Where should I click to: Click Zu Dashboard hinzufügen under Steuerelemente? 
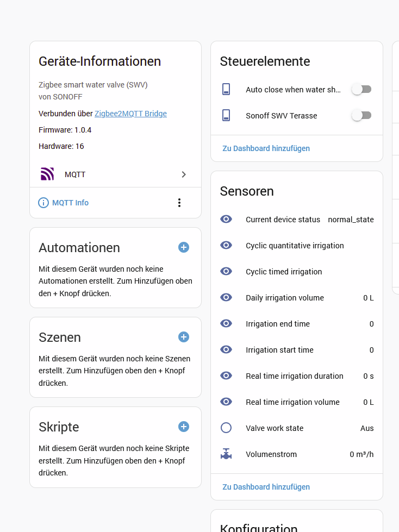pyautogui.click(x=266, y=148)
